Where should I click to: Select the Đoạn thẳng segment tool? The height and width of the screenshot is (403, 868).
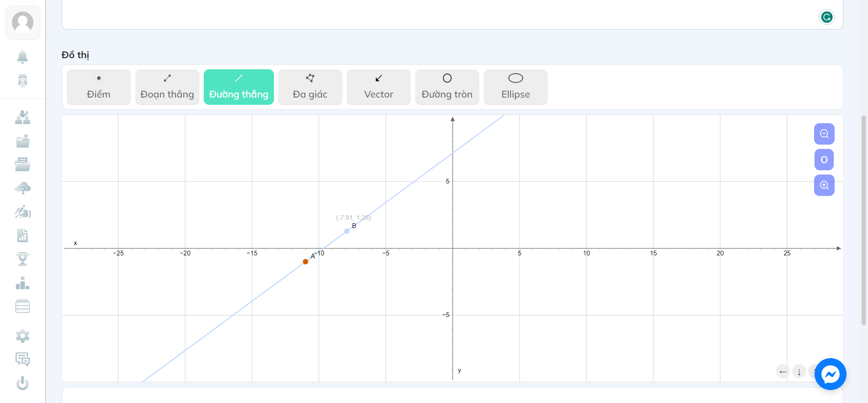[167, 87]
